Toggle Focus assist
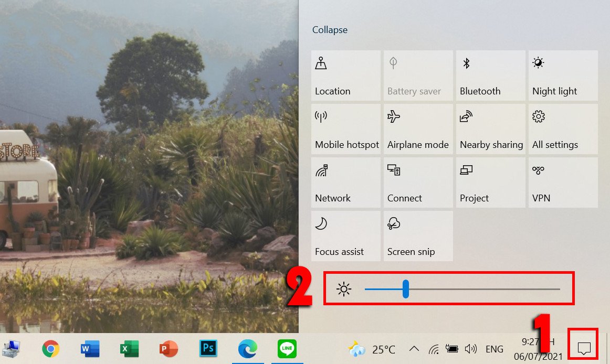Viewport: 610px width, 364px height. (x=345, y=236)
